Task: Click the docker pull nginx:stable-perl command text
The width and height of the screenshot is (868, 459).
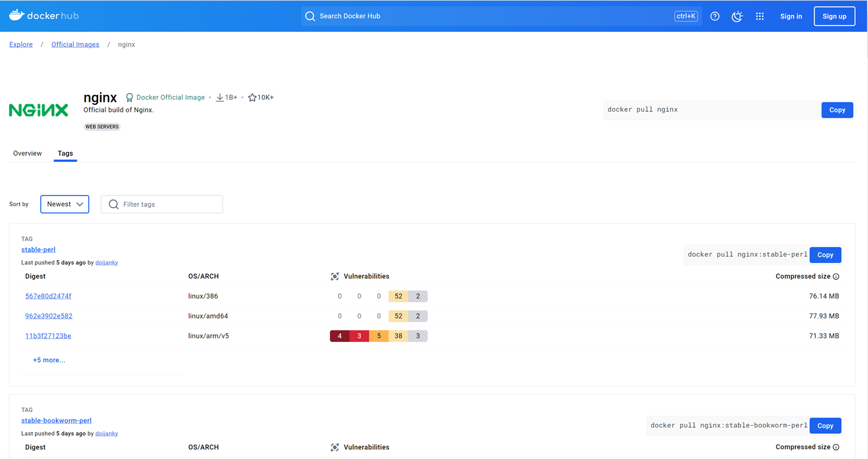Action: 748,255
